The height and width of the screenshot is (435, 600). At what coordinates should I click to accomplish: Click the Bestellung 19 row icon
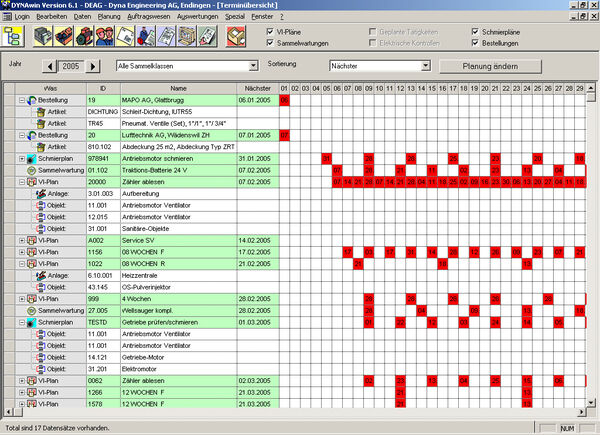[x=32, y=101]
